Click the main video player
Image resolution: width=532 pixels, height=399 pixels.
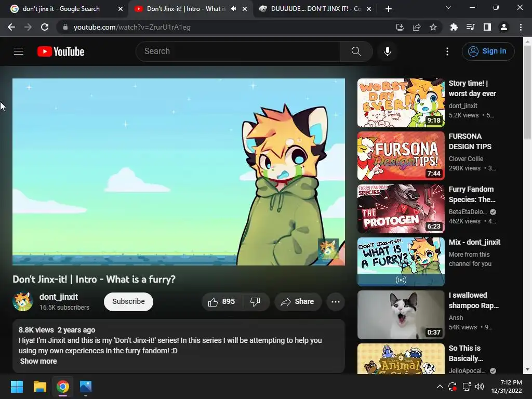(x=179, y=172)
